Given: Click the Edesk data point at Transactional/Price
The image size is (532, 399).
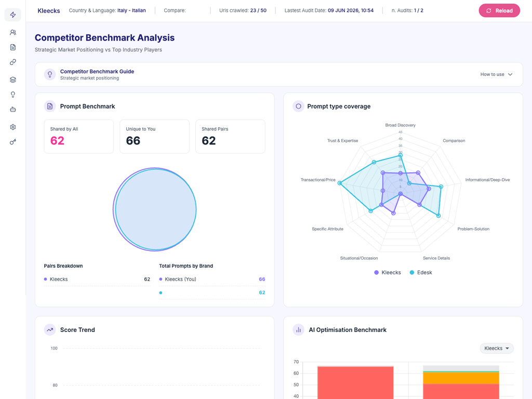Looking at the screenshot, I should [x=340, y=183].
